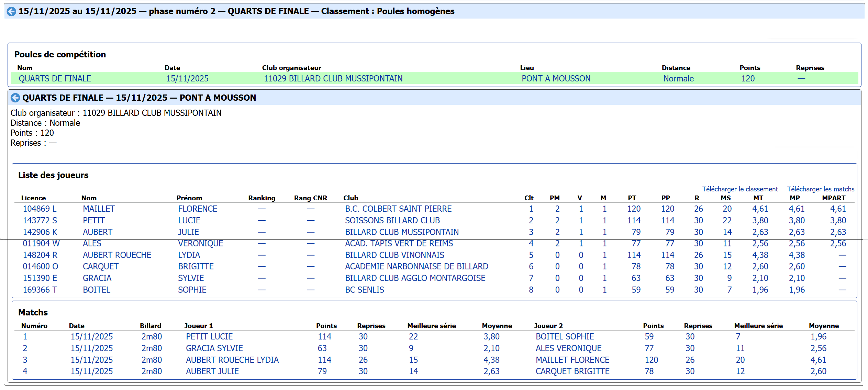
Task: Click the PONT A MOUSSON location link
Action: 556,79
